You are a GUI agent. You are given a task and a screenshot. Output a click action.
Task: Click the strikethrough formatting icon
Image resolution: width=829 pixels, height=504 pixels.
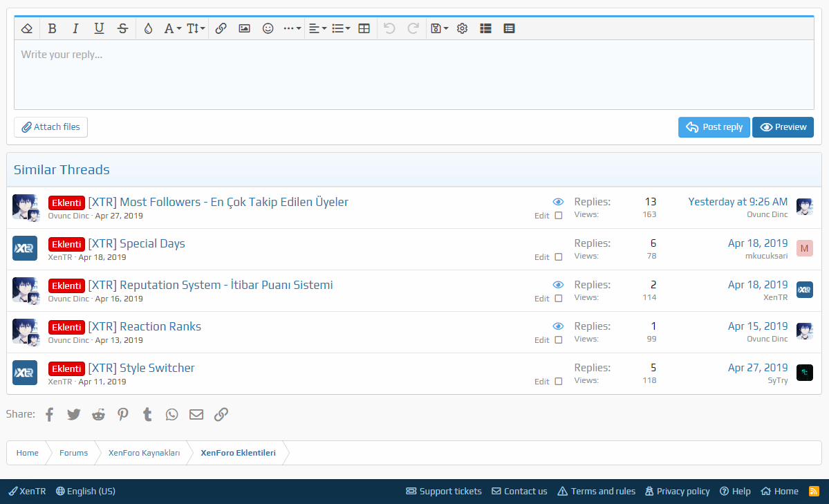pos(123,28)
